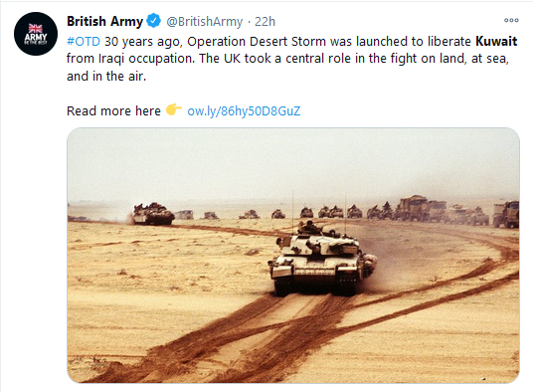This screenshot has width=533, height=392.
Task: Click 'from Iraqi occupation' in the tweet
Action: (130, 59)
